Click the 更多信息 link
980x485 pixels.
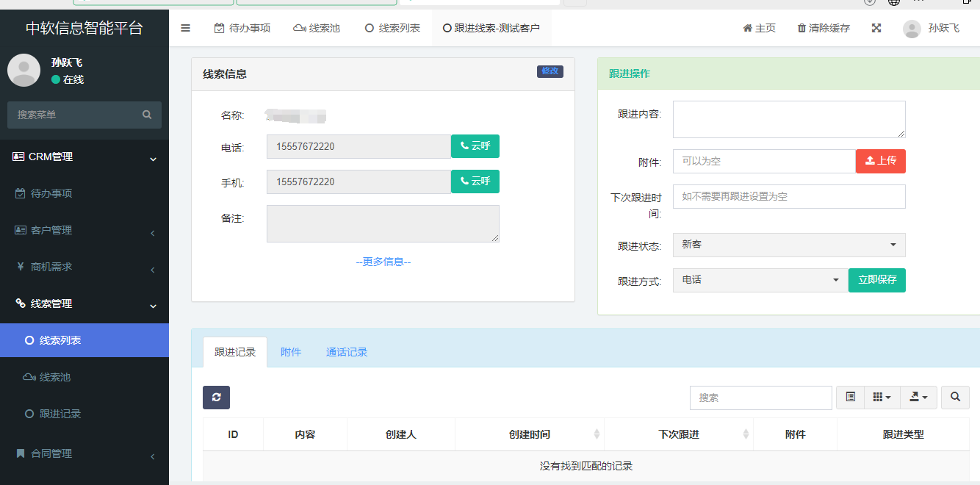click(x=383, y=262)
